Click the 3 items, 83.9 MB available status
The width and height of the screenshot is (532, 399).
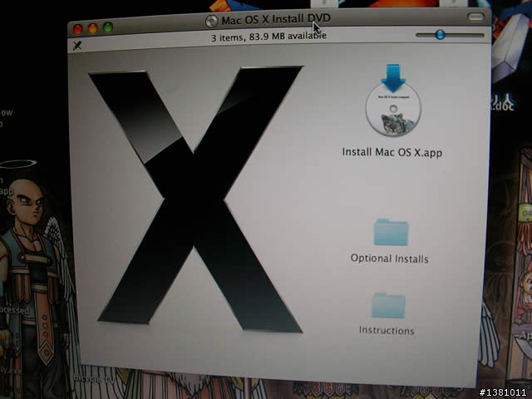pos(268,36)
